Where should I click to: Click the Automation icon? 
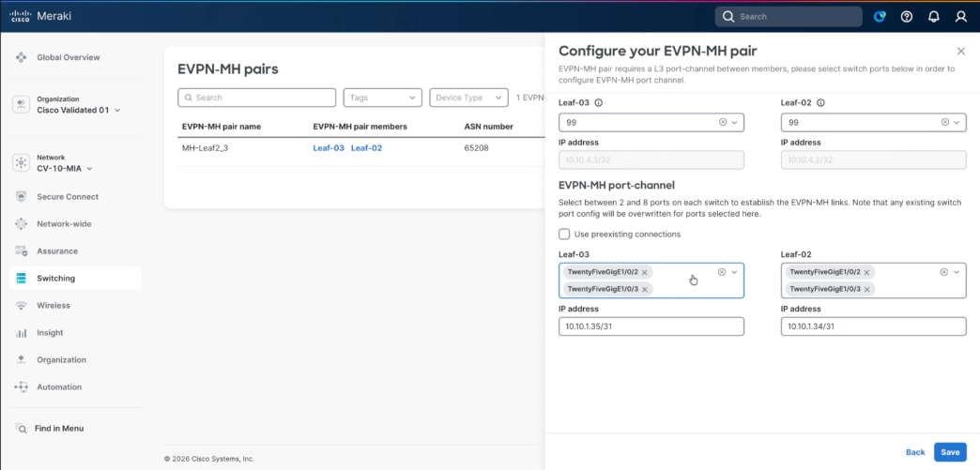22,387
